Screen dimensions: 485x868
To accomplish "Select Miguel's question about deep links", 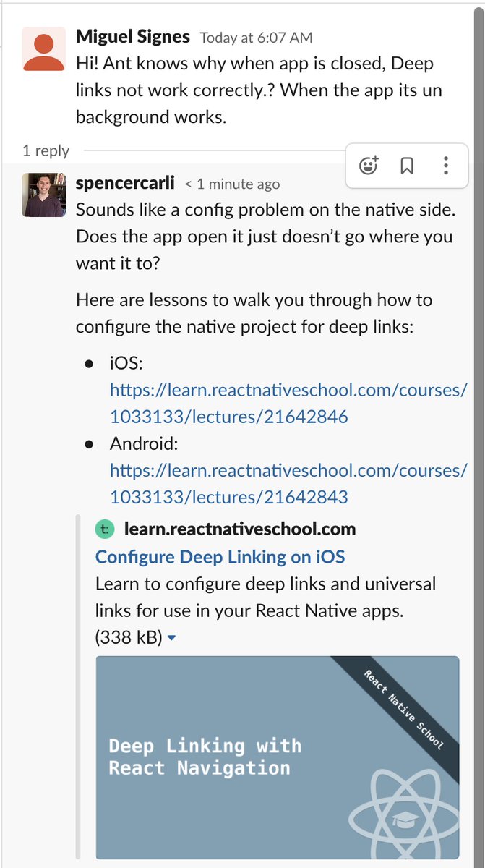I will (x=259, y=90).
